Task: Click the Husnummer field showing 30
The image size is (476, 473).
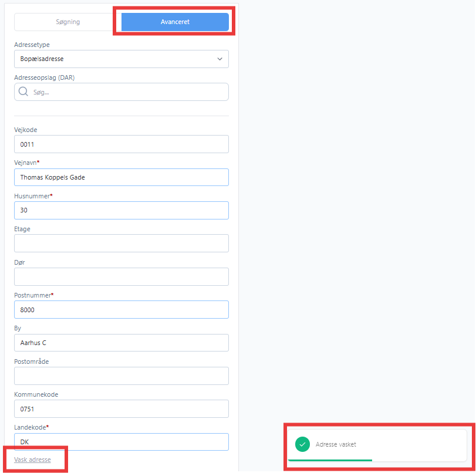Action: tap(121, 210)
